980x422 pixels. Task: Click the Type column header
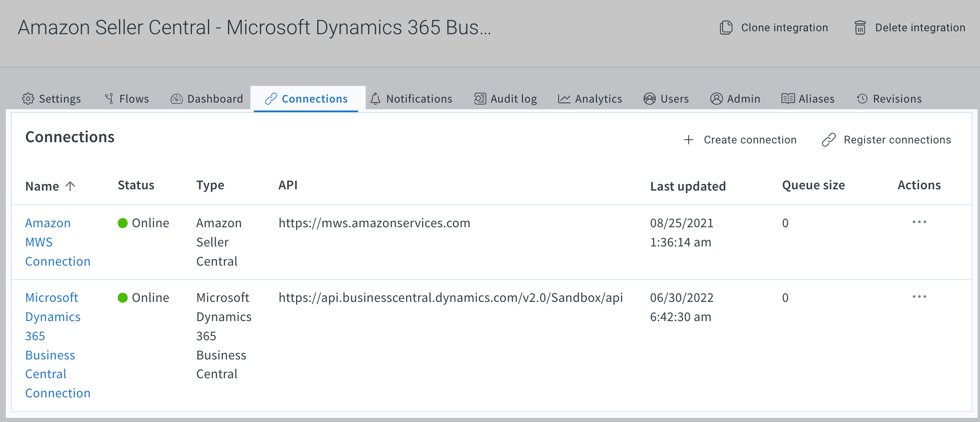coord(210,185)
